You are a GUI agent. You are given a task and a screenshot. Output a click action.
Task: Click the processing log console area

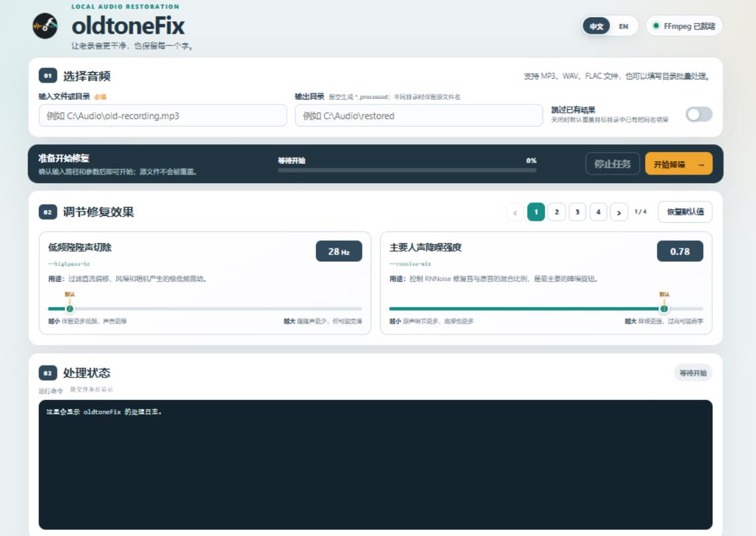click(x=375, y=465)
